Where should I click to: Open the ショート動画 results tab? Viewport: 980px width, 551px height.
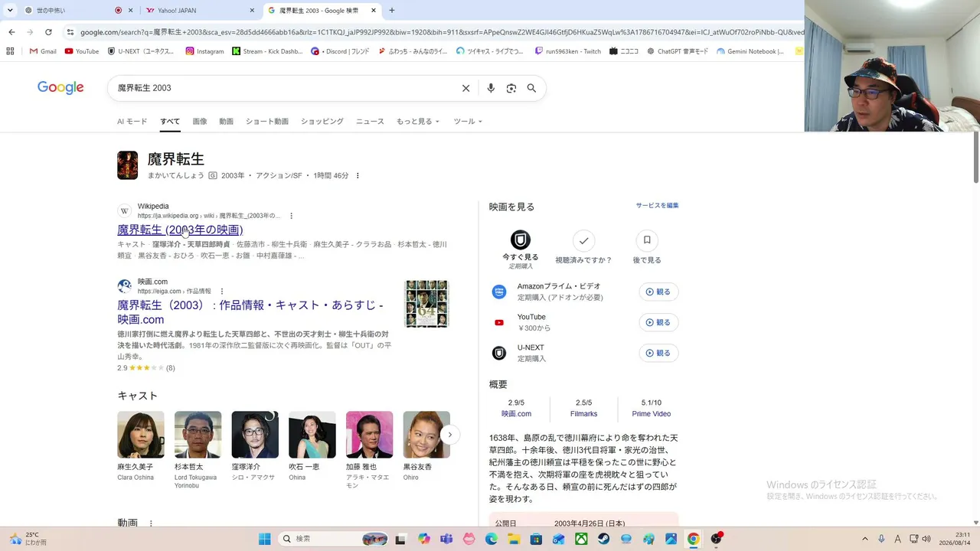click(x=267, y=122)
